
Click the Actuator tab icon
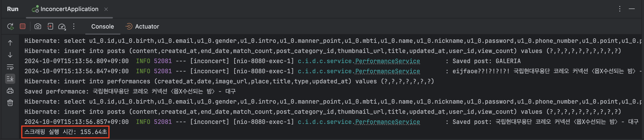129,26
